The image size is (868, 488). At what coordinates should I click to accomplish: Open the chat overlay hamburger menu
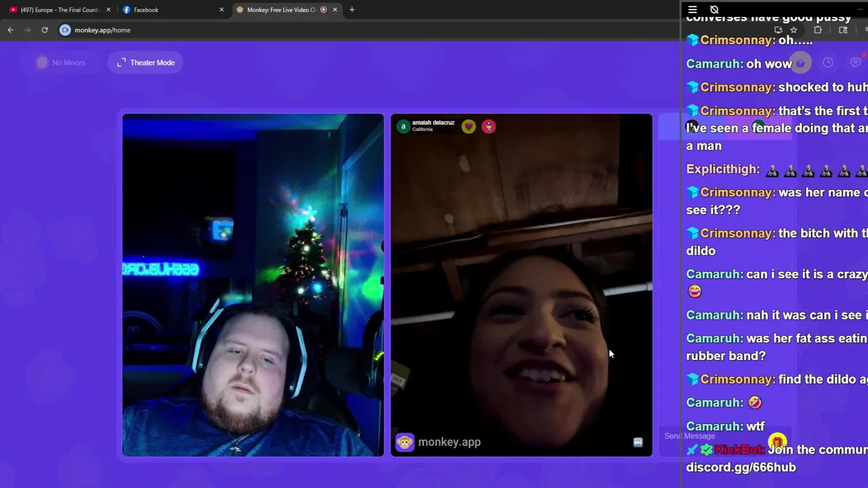click(692, 9)
